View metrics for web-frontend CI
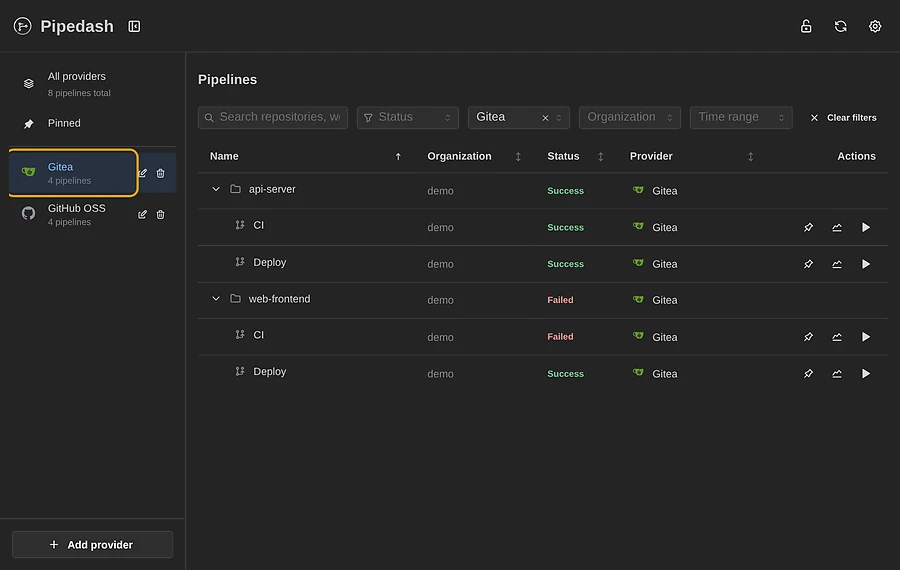The image size is (900, 570). (x=837, y=337)
